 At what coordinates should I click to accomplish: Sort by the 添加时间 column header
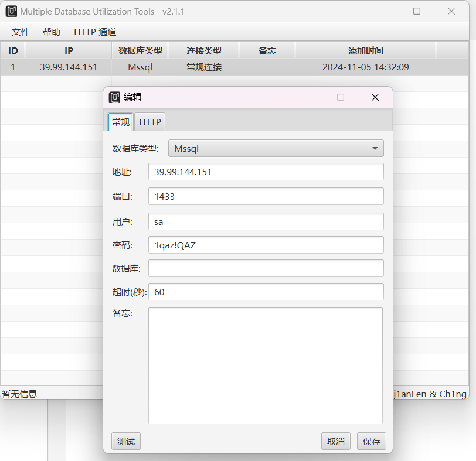pyautogui.click(x=366, y=50)
